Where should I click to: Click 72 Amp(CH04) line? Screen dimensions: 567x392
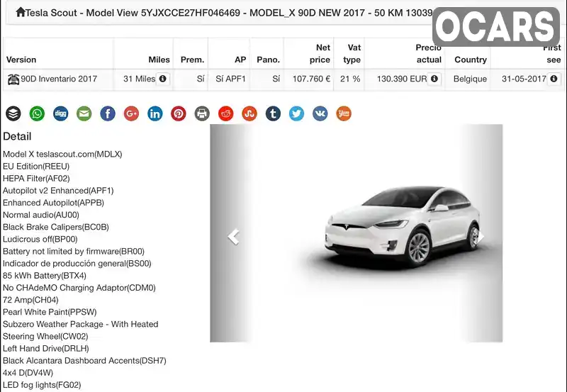pos(30,300)
